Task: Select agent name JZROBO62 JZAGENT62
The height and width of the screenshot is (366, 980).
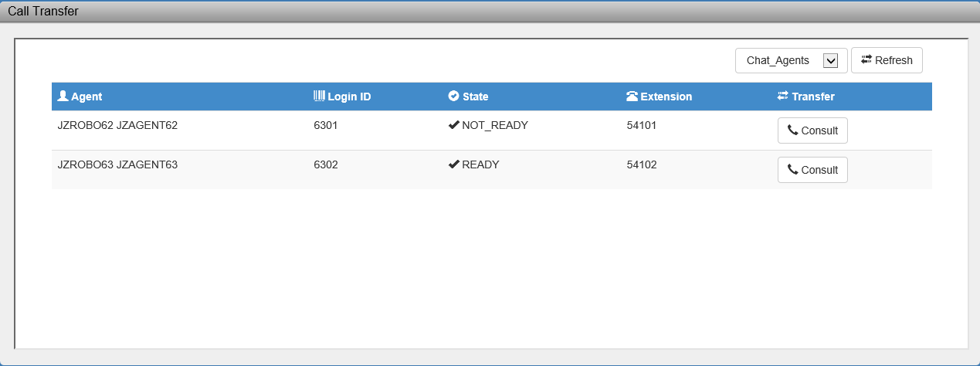Action: point(117,125)
